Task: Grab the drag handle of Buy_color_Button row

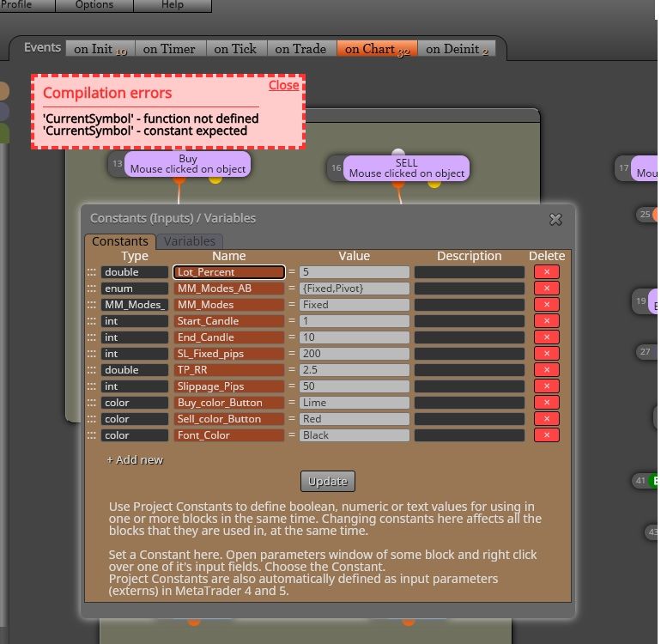Action: click(92, 403)
